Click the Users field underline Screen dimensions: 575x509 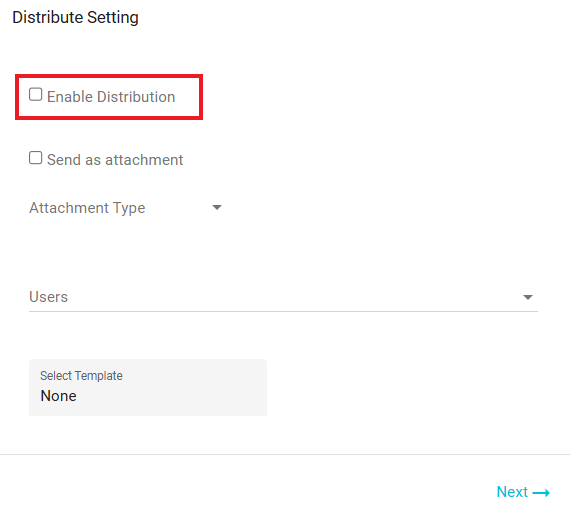pyautogui.click(x=283, y=311)
